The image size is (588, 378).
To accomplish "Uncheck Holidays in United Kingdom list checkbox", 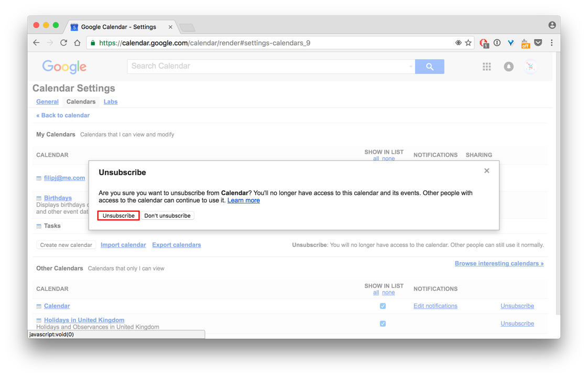I will [383, 323].
